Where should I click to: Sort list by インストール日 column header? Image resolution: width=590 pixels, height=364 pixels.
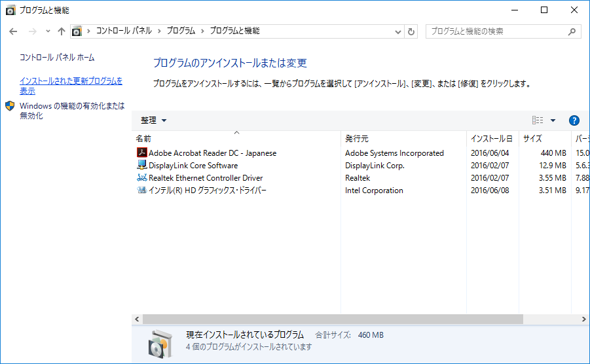tap(491, 139)
